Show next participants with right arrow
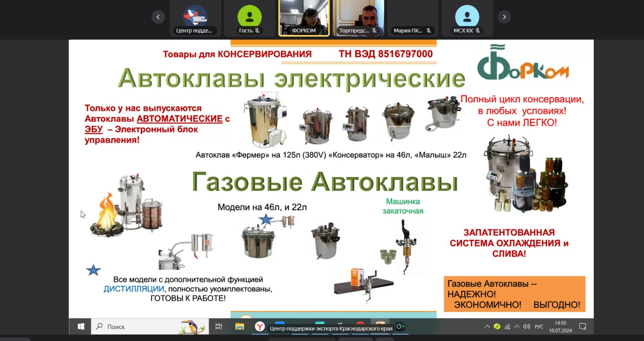This screenshot has width=644, height=341. (504, 17)
